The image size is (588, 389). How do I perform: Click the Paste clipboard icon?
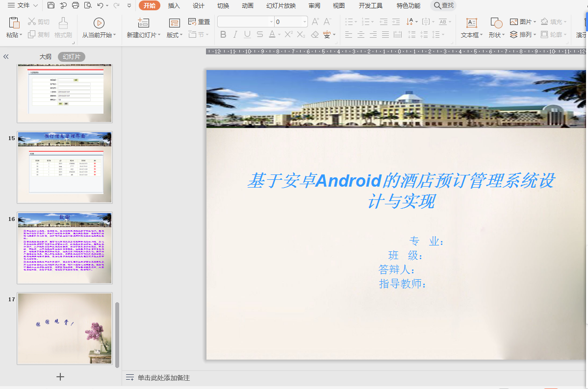point(14,23)
